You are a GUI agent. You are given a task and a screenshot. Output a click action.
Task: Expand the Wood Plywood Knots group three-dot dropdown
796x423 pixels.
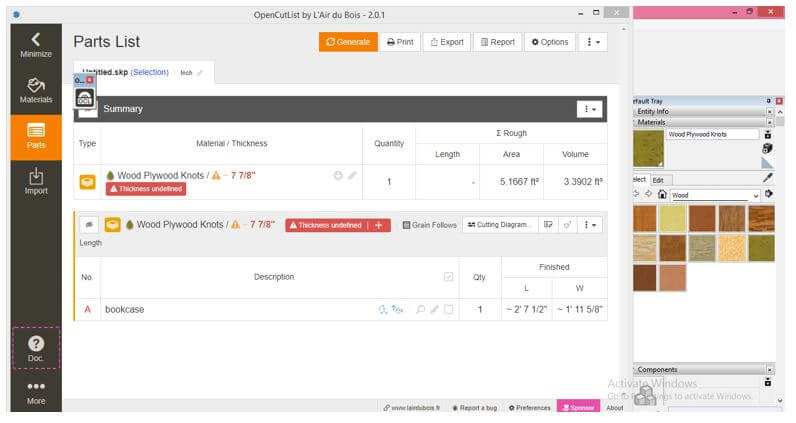(x=590, y=224)
